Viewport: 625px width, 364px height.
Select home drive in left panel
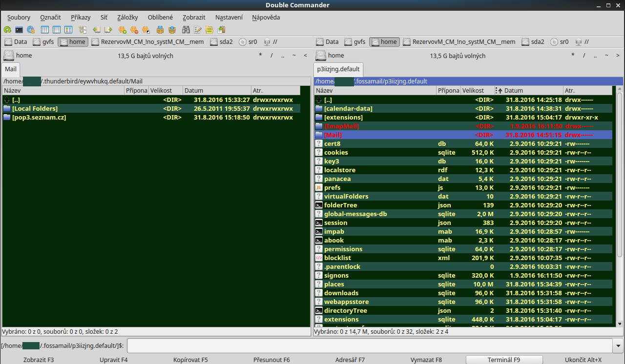click(73, 42)
